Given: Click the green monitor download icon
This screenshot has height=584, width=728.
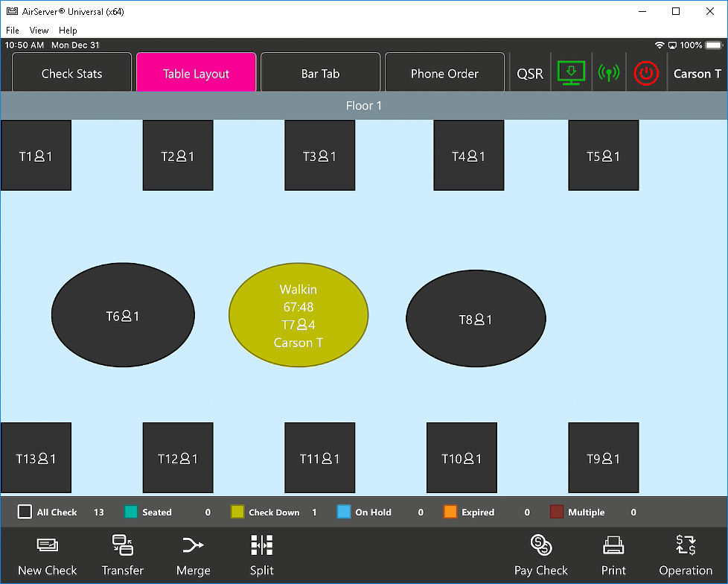Looking at the screenshot, I should [571, 73].
